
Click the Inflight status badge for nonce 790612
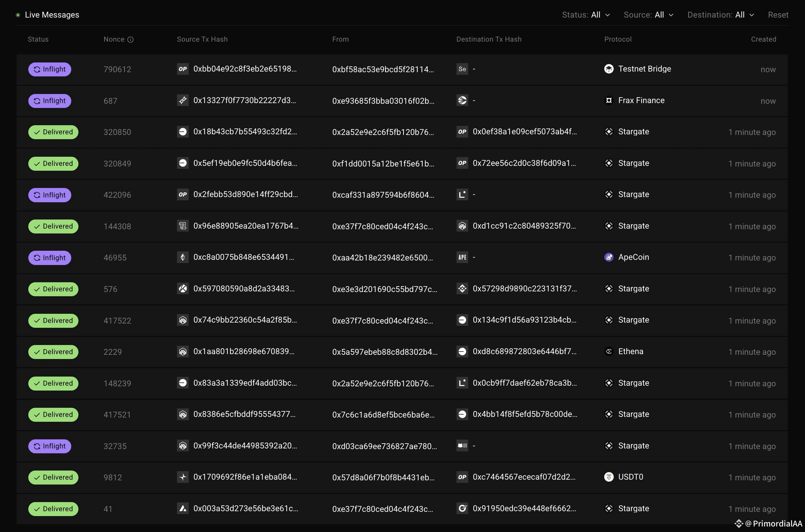(x=49, y=69)
